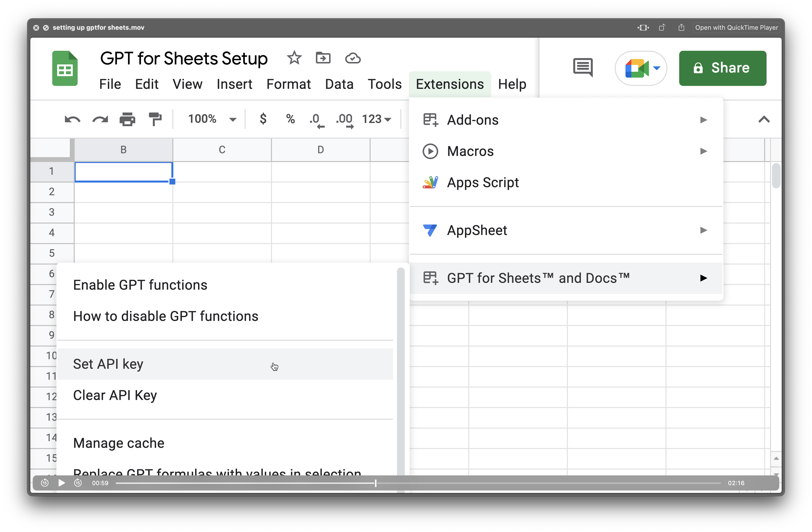This screenshot has width=812, height=532.
Task: Star the GPT for Sheets Setup document
Action: (294, 58)
